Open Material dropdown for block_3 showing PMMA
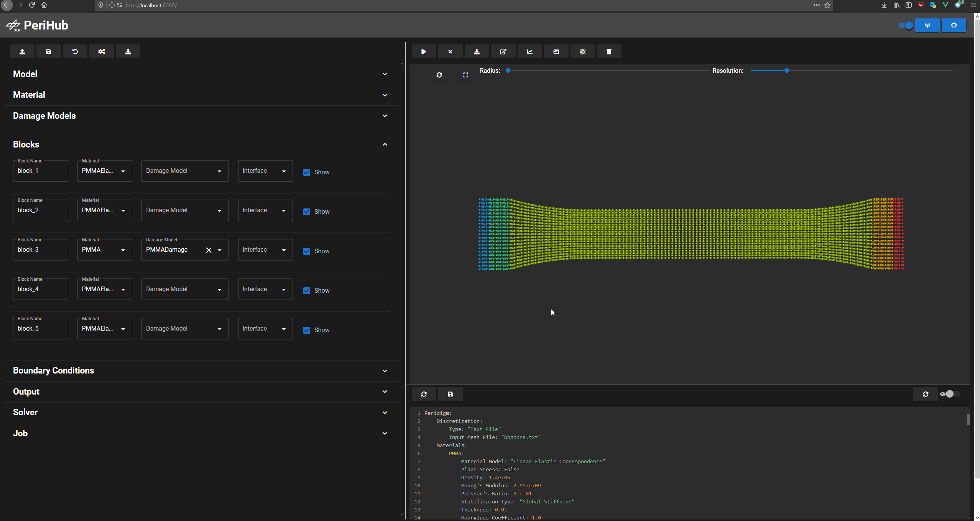980x521 pixels. click(x=105, y=250)
